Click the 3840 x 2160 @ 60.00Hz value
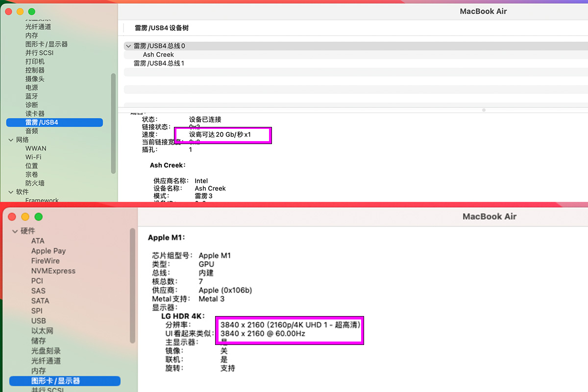Screen dimensions: 588x392 pyautogui.click(x=263, y=334)
